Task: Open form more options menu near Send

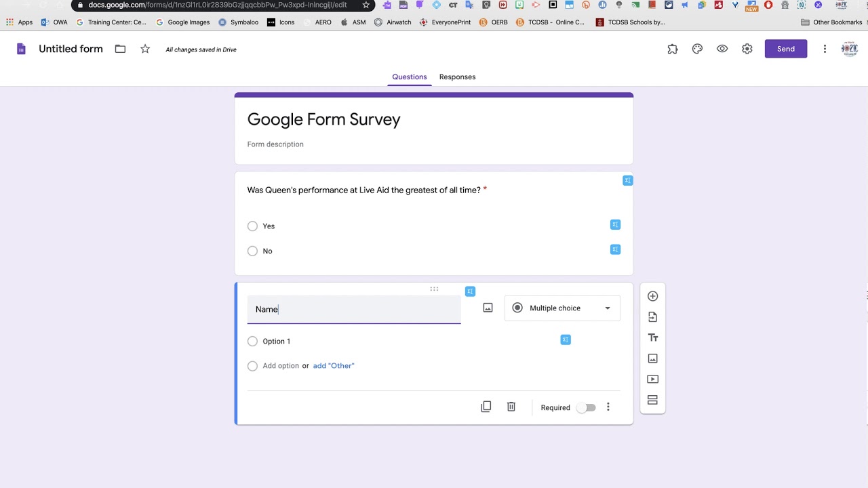Action: tap(825, 49)
